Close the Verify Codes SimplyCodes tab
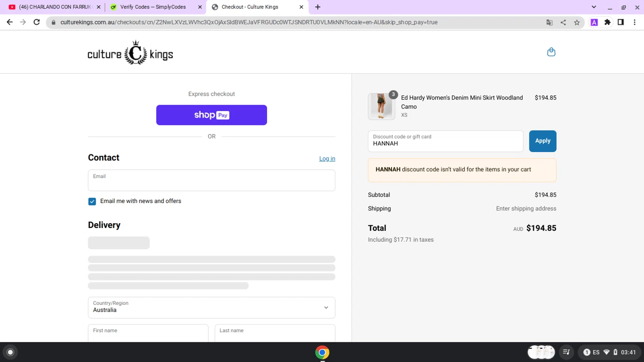644x362 pixels. (x=200, y=7)
